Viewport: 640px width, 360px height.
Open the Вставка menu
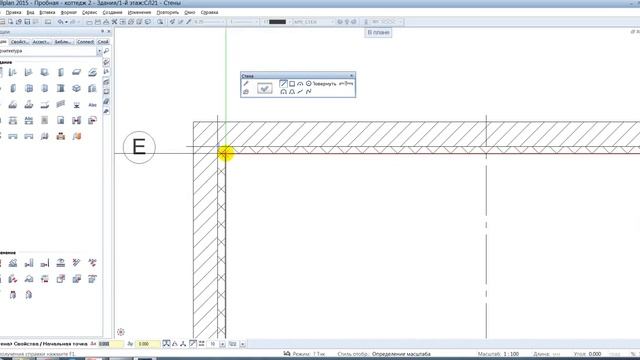point(47,13)
